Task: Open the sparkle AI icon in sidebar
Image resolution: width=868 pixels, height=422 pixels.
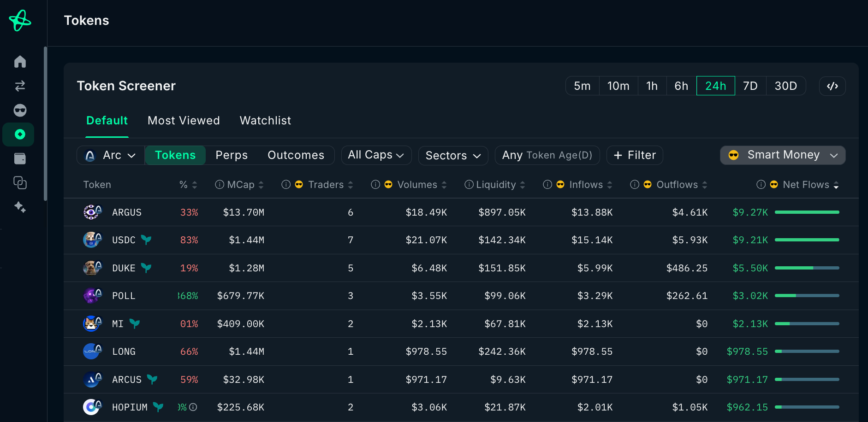Action: [20, 207]
